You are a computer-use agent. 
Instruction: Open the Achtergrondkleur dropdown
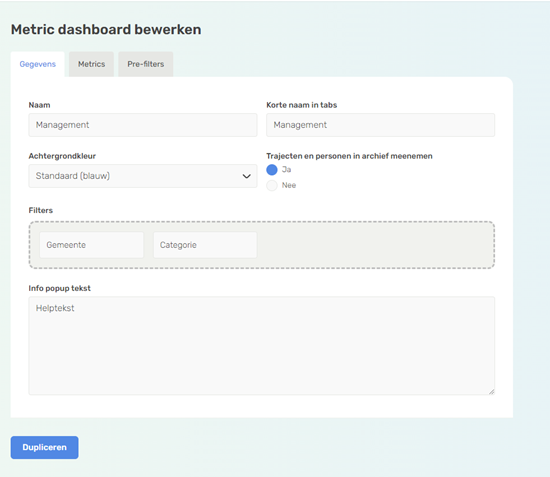(x=143, y=176)
